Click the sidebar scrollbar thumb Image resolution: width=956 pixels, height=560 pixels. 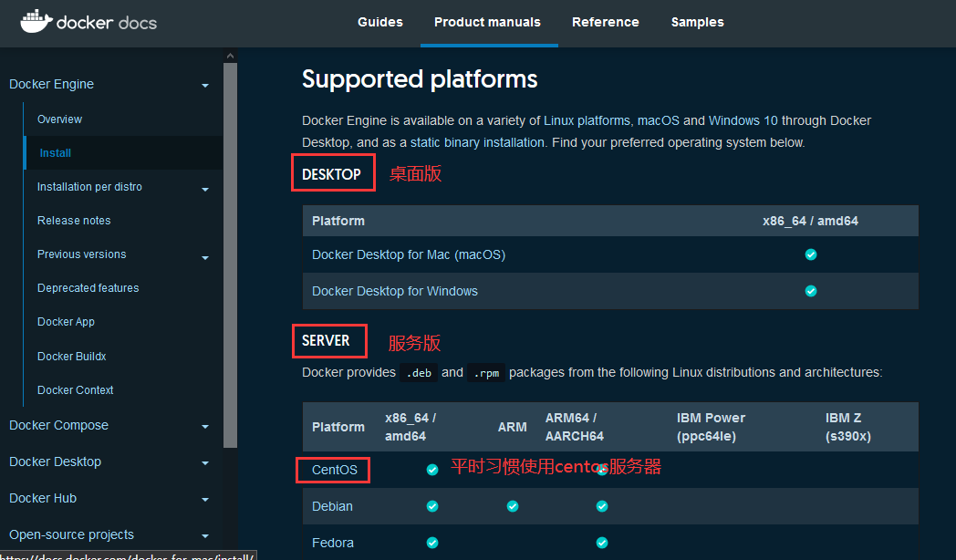pyautogui.click(x=230, y=256)
